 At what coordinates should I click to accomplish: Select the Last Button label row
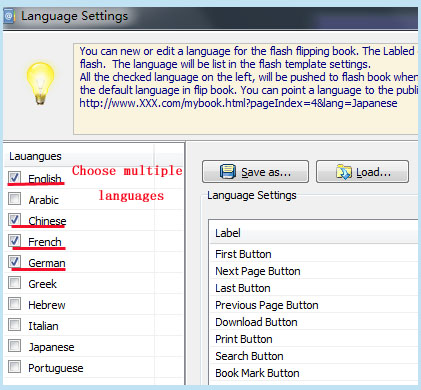pyautogui.click(x=314, y=288)
